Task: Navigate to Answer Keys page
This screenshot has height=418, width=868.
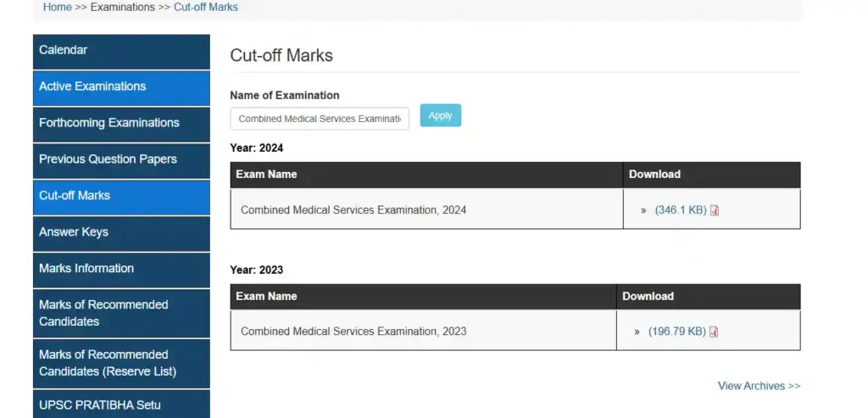Action: tap(121, 232)
